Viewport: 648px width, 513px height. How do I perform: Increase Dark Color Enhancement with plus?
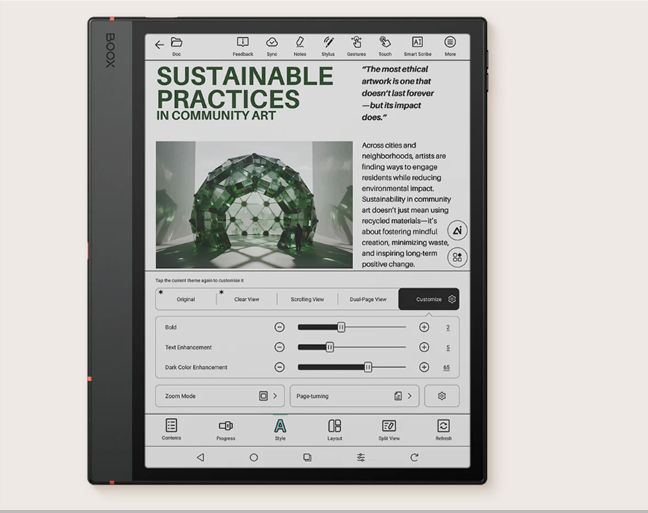point(424,367)
